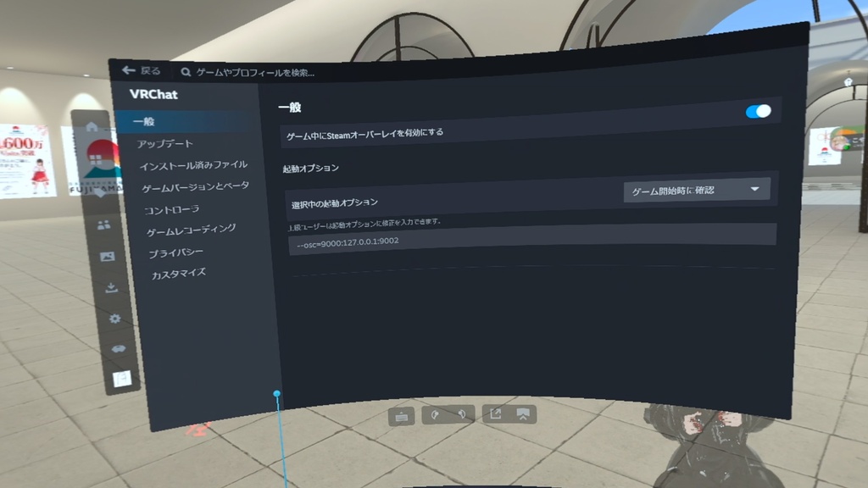Open the カスタマイズ tab
This screenshot has width=868, height=488.
(178, 274)
